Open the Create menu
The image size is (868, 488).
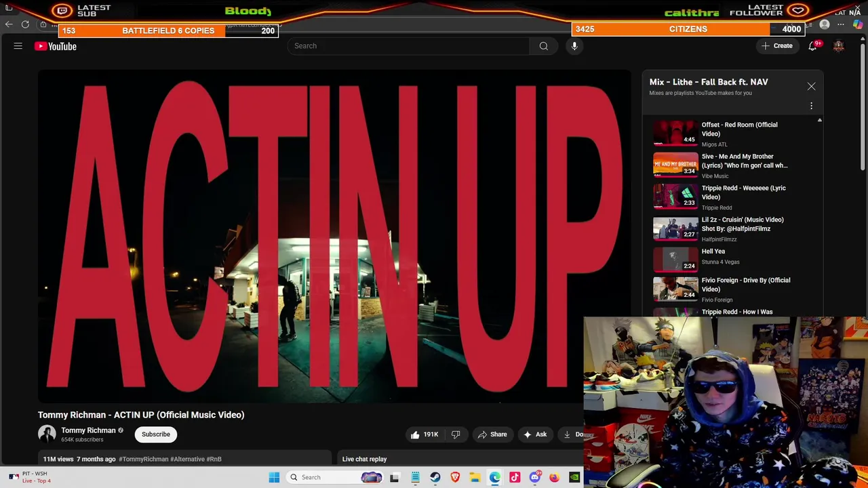click(777, 46)
